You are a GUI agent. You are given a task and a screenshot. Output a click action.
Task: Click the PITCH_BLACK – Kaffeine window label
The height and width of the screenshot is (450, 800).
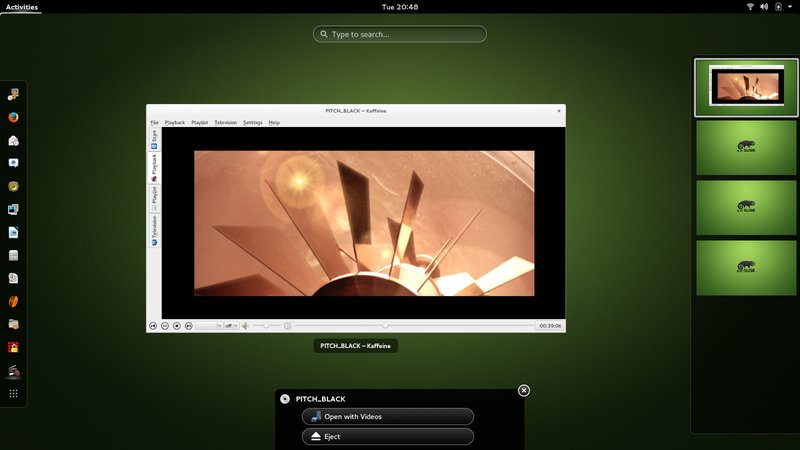pyautogui.click(x=356, y=346)
